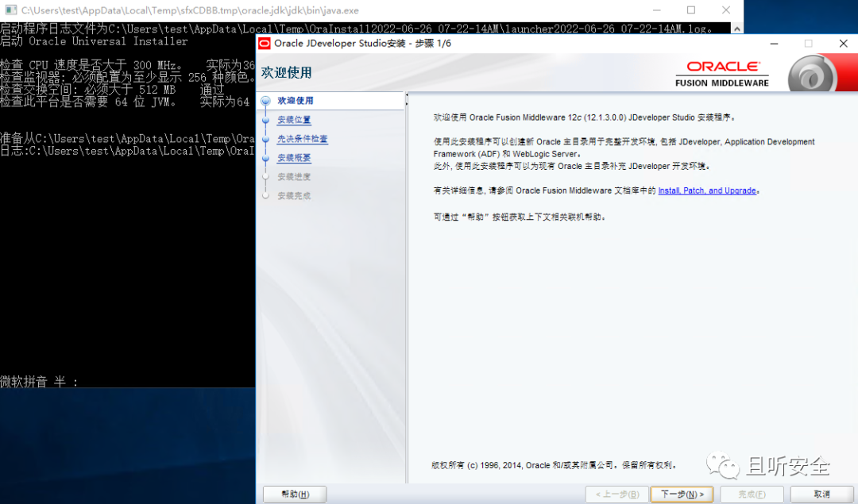
Task: Go to the 先决条件检查 step
Action: [303, 139]
